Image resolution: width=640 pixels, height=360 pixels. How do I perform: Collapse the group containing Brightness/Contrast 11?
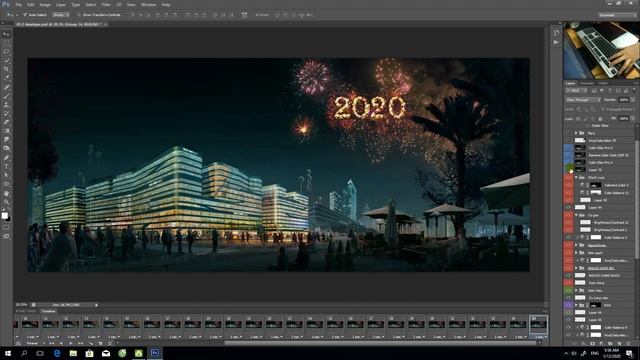tap(576, 215)
